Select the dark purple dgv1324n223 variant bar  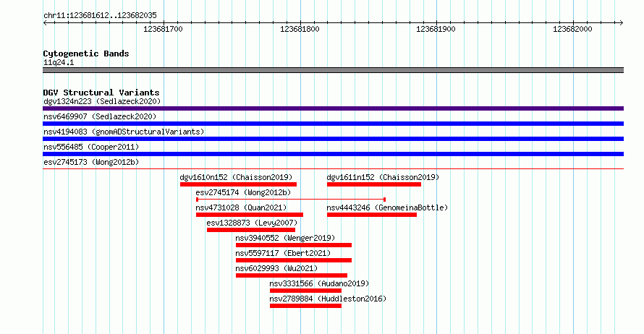[333, 108]
